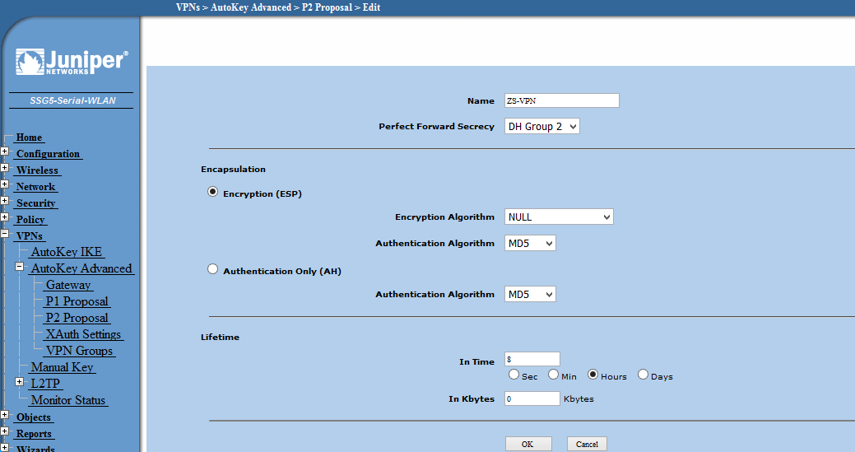The height and width of the screenshot is (452, 855).
Task: Open the Encryption Algorithm dropdown
Action: tap(558, 217)
